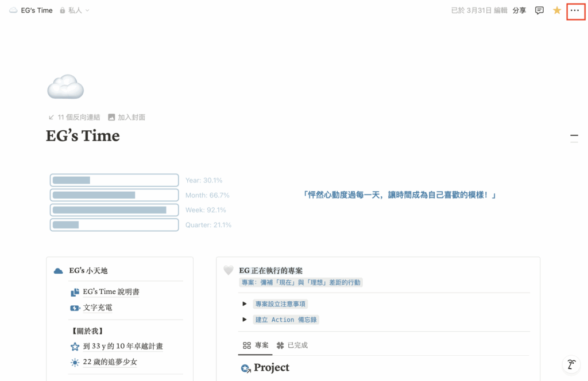
Task: Open the page comments icon
Action: click(539, 10)
